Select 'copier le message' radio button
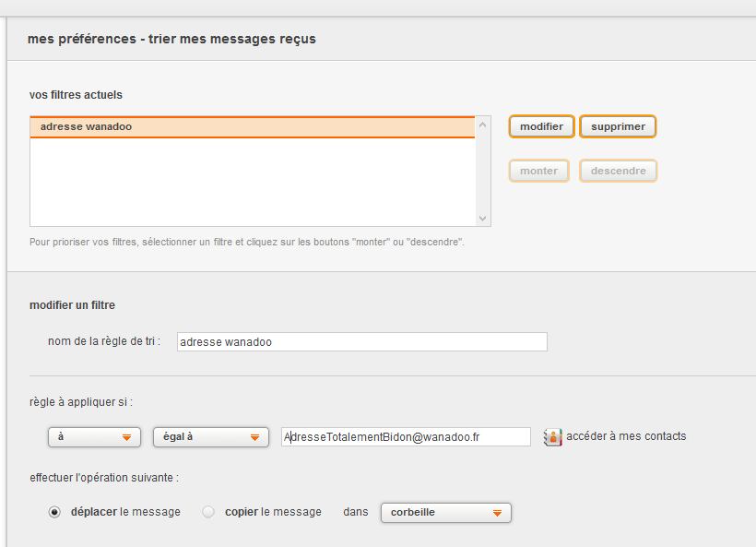The width and height of the screenshot is (756, 547). [x=208, y=512]
